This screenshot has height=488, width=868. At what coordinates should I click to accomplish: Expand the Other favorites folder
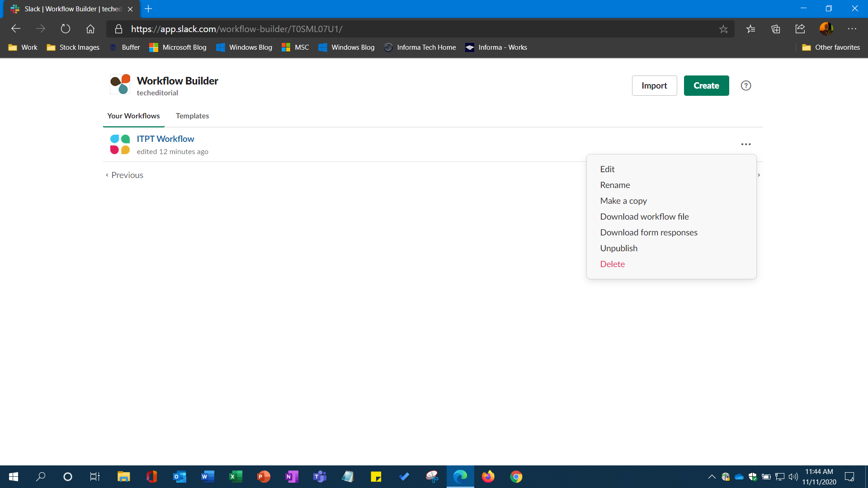[831, 47]
